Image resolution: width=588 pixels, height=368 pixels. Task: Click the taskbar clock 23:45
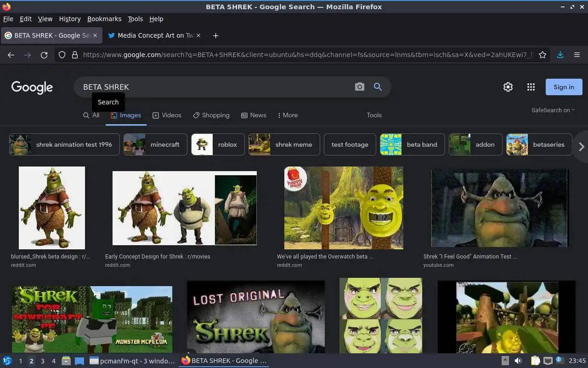click(x=577, y=361)
